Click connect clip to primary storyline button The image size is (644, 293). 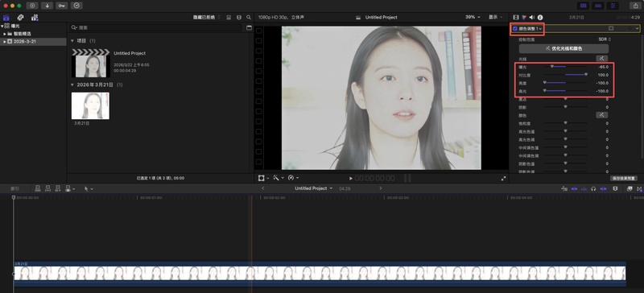pos(38,188)
